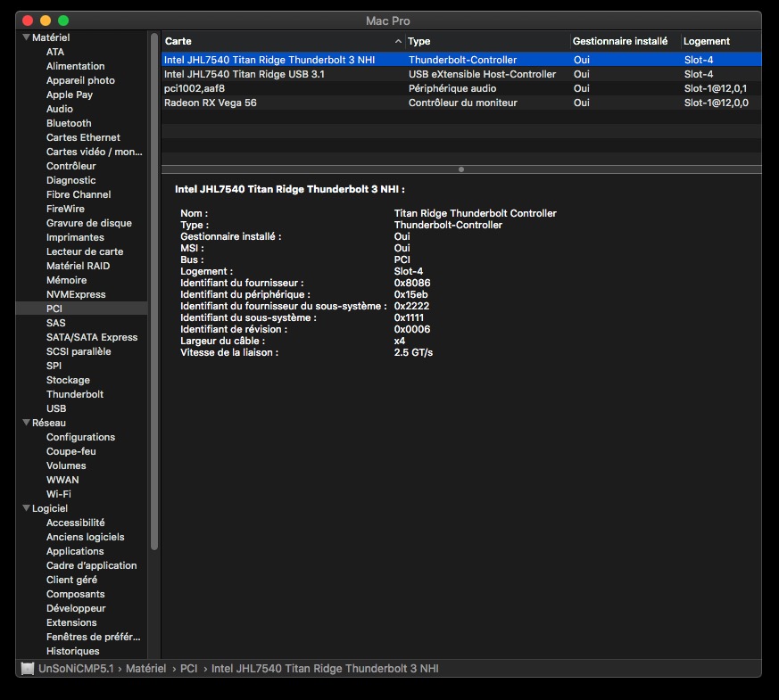Open Cartes vidéo / moniteurs item
Image resolution: width=779 pixels, height=700 pixels.
click(x=95, y=152)
